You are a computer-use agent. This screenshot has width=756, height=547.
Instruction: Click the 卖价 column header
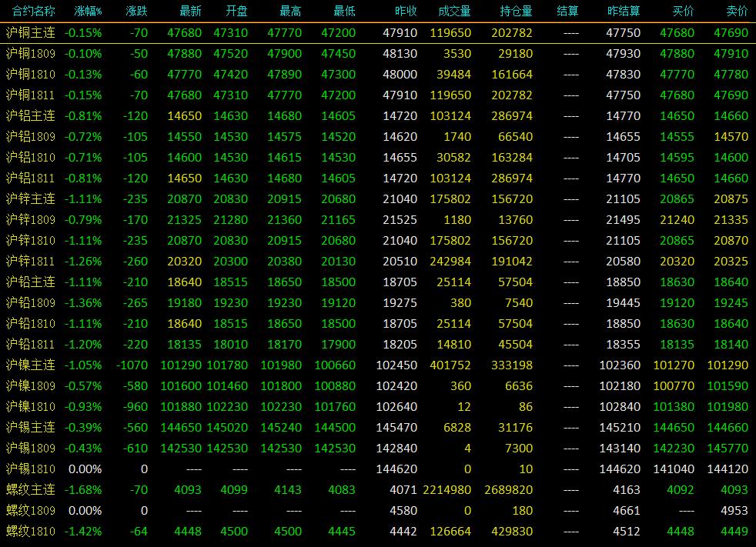pyautogui.click(x=737, y=11)
